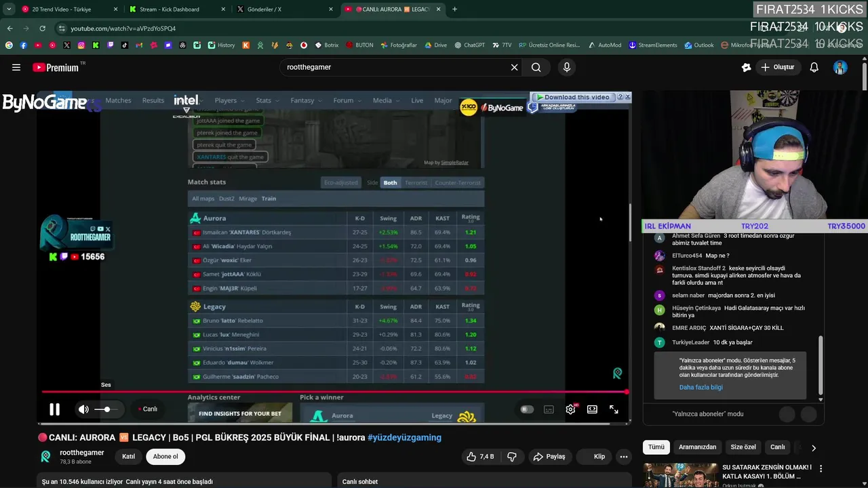This screenshot has height=488, width=868.
Task: Mute the video volume
Action: click(x=83, y=409)
